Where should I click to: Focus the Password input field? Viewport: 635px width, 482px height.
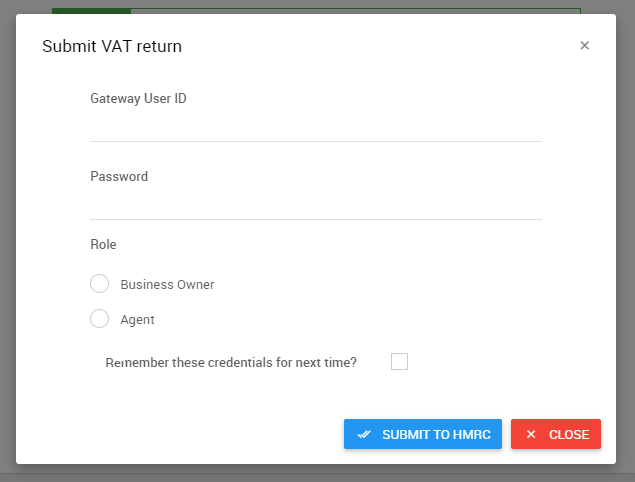click(316, 205)
